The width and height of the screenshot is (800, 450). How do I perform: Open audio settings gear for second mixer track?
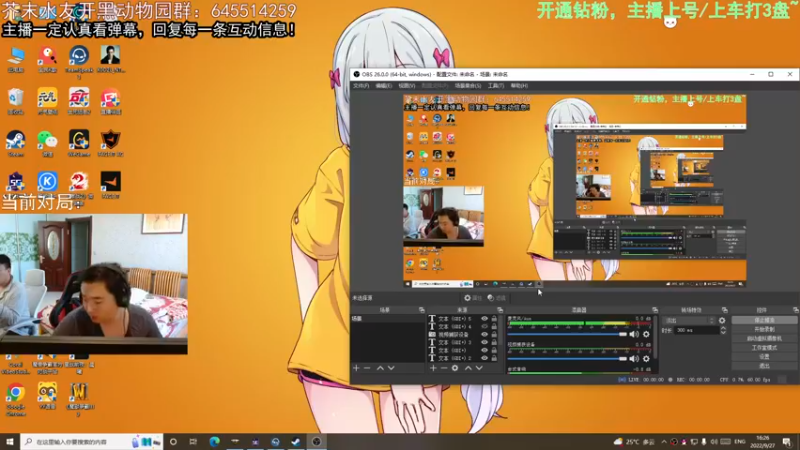click(646, 359)
